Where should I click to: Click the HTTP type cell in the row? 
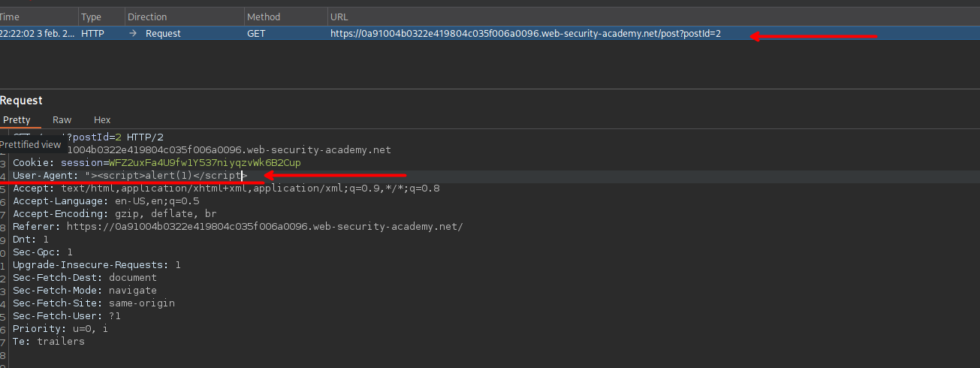pyautogui.click(x=92, y=34)
